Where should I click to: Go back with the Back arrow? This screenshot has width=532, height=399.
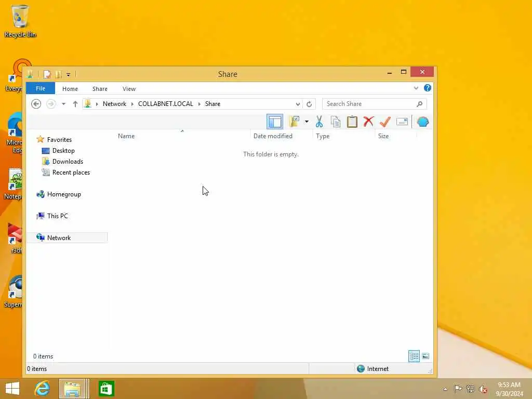(x=36, y=104)
